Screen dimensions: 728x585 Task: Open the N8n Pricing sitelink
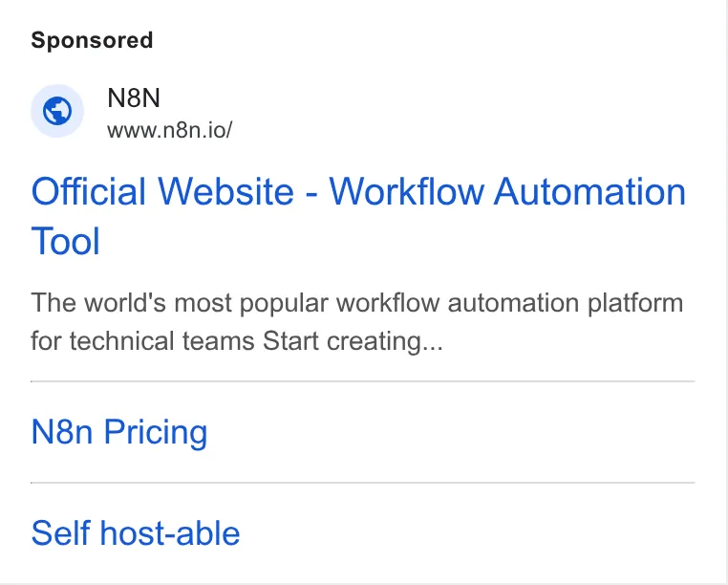click(119, 433)
